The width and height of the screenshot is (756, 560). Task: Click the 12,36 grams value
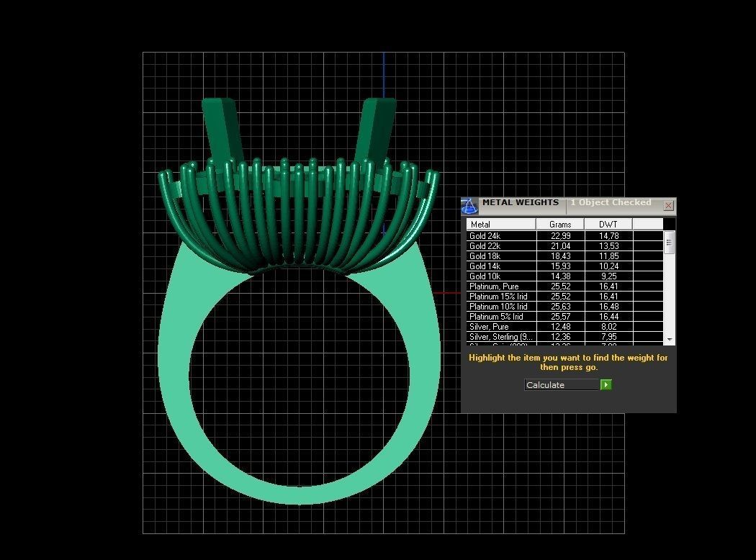point(561,337)
